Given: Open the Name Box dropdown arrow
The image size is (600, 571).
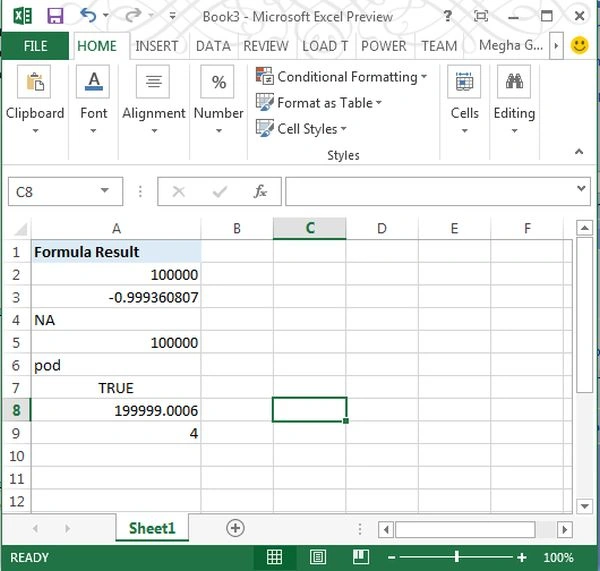Looking at the screenshot, I should point(104,191).
